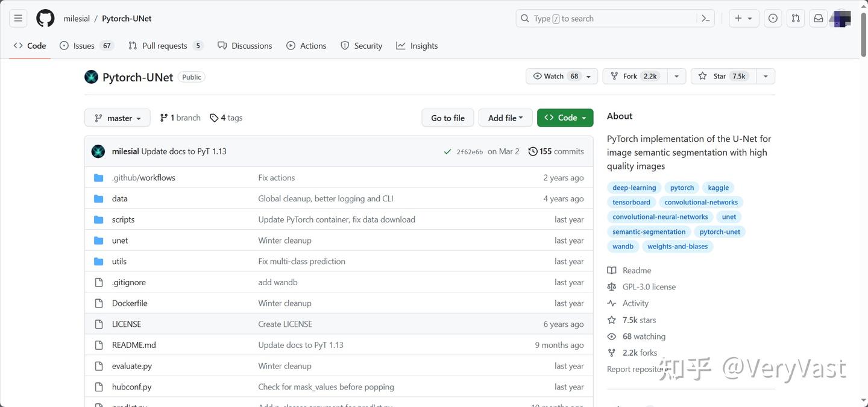Open the README.md file link
This screenshot has height=407, width=868.
[x=134, y=345]
